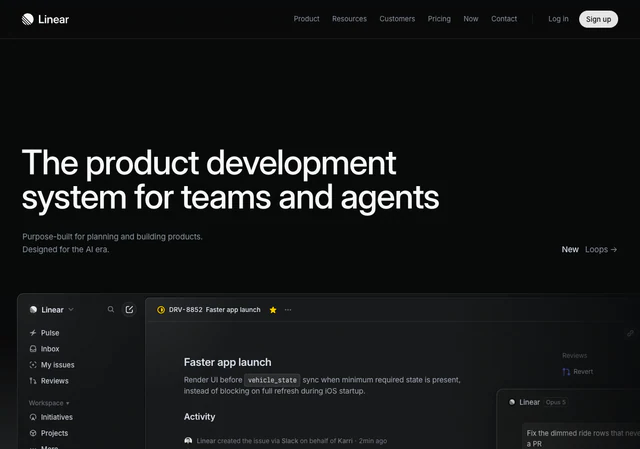Open Inbox in the sidebar
This screenshot has width=640, height=449.
point(44,349)
